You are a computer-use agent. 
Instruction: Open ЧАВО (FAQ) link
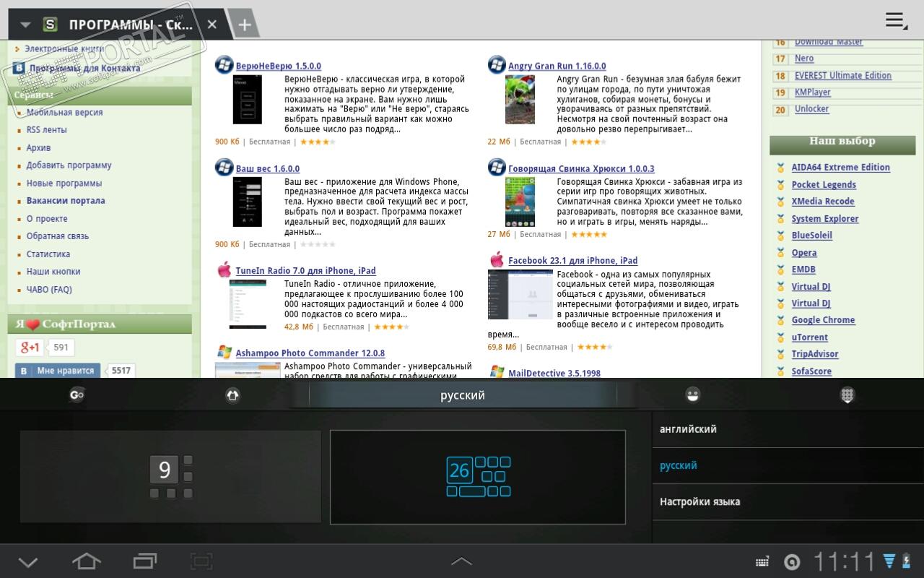pyautogui.click(x=49, y=290)
